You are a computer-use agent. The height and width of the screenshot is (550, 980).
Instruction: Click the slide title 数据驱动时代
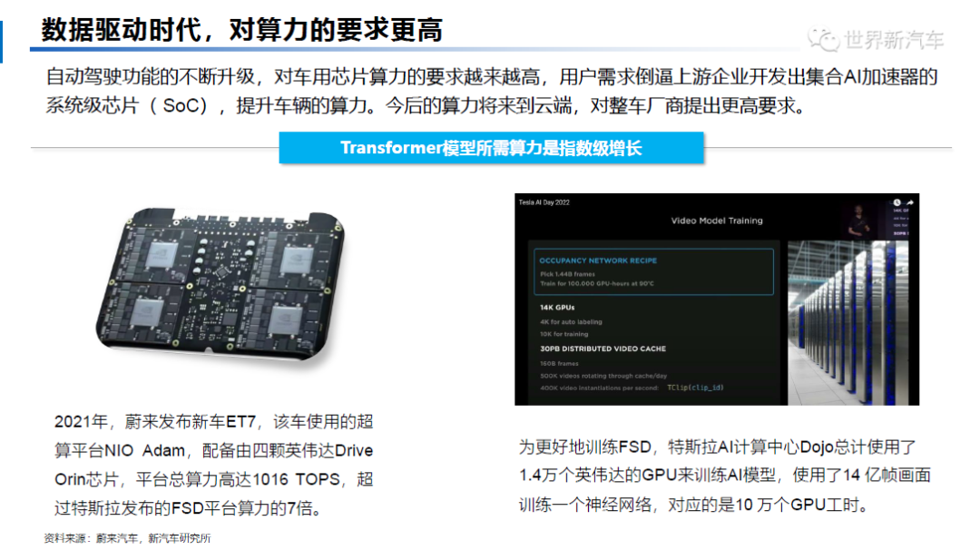tap(242, 29)
